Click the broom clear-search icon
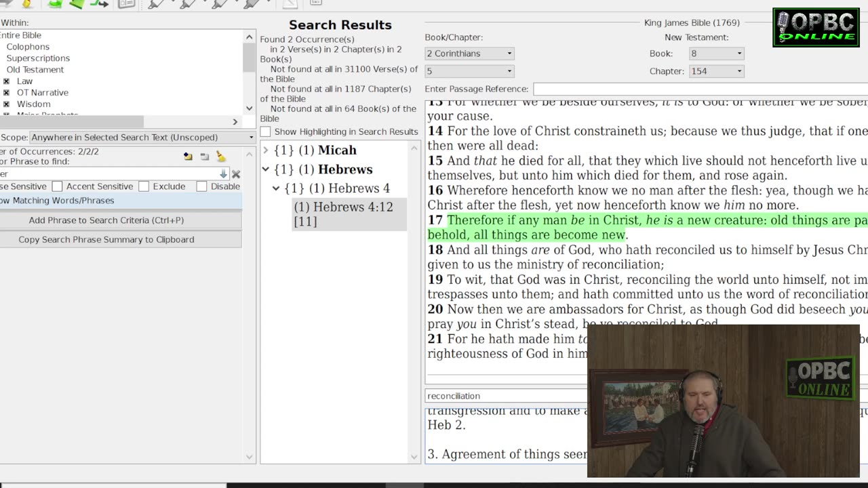The width and height of the screenshot is (868, 488). click(221, 157)
